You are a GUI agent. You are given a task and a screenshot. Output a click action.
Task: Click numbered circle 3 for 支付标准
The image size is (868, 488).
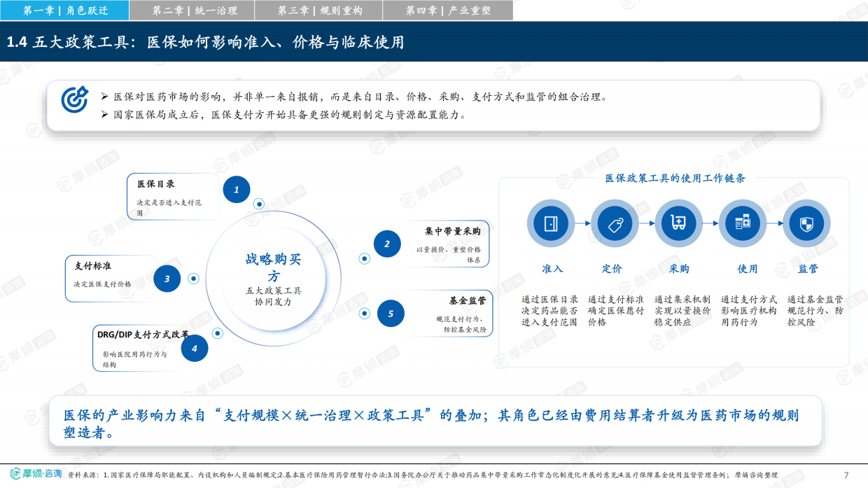(167, 278)
